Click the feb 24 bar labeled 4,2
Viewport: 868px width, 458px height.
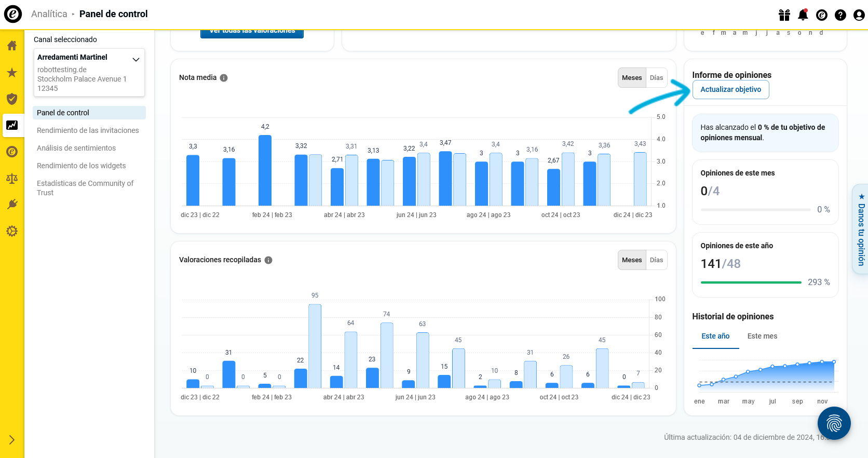[x=265, y=170]
